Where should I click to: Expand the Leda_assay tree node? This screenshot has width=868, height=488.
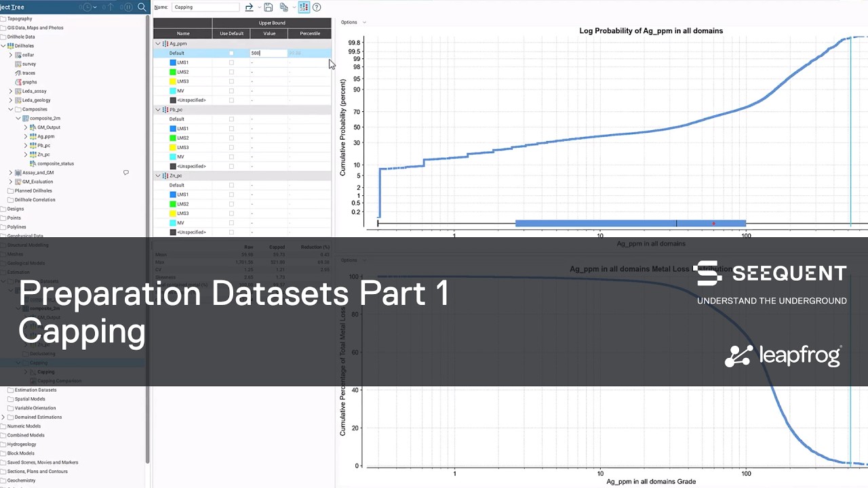[10, 91]
